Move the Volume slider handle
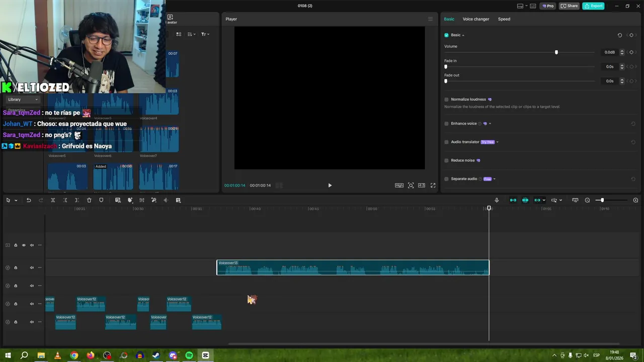The height and width of the screenshot is (362, 644). [x=556, y=52]
